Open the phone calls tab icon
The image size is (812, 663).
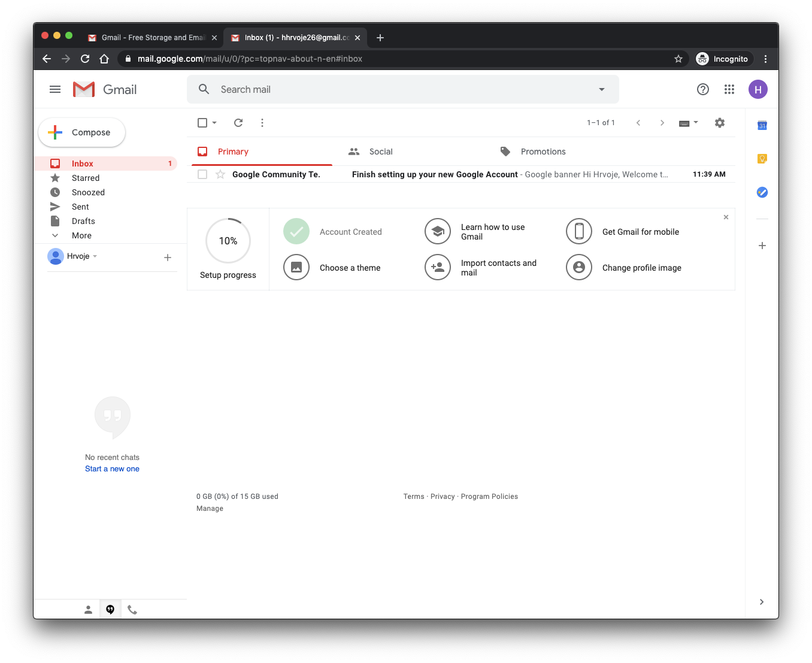pyautogui.click(x=132, y=610)
